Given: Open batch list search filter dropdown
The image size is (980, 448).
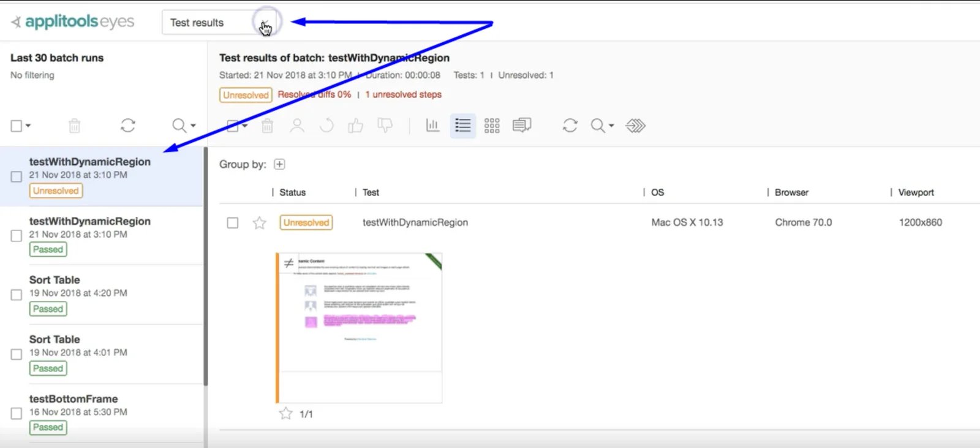Looking at the screenshot, I should 184,126.
